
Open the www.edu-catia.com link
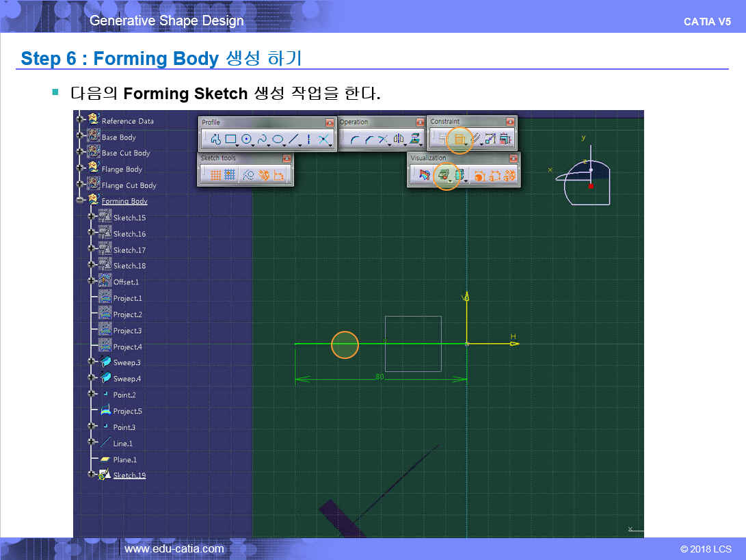(x=174, y=548)
